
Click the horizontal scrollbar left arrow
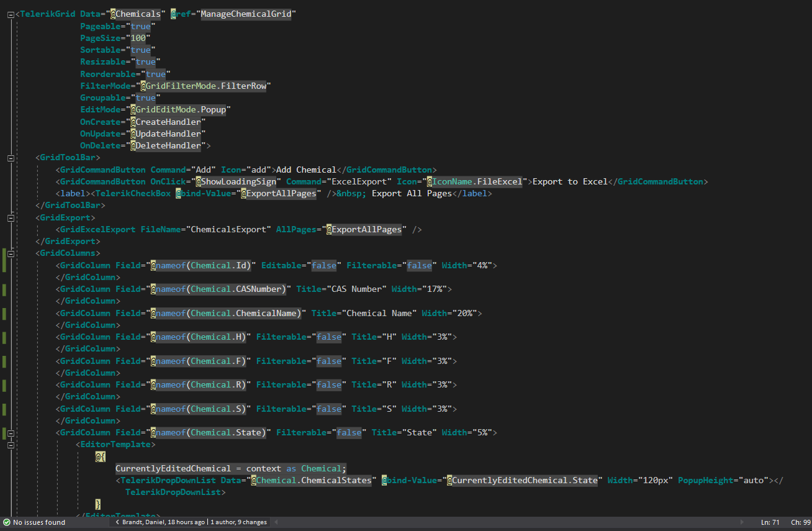276,522
